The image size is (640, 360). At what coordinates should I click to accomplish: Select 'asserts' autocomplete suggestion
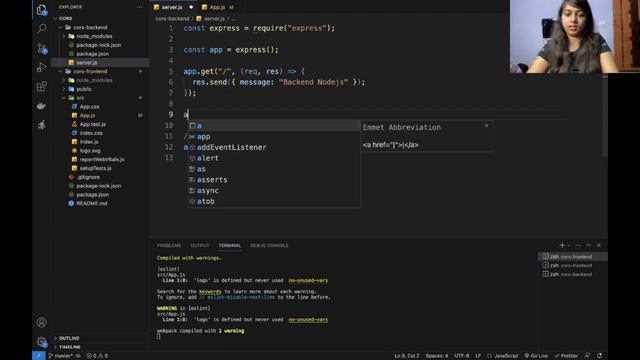pyautogui.click(x=274, y=180)
